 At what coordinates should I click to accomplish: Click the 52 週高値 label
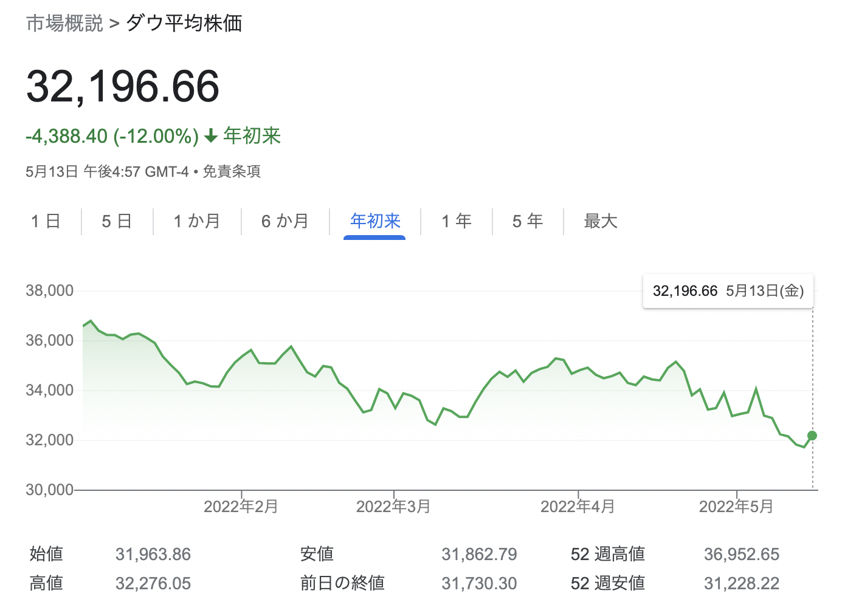click(608, 554)
